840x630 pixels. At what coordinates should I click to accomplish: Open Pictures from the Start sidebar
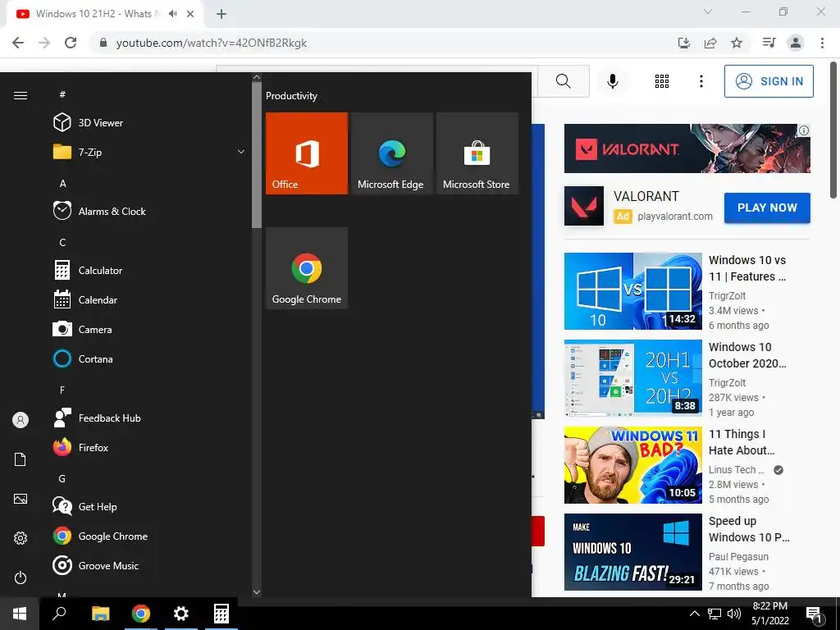point(21,499)
